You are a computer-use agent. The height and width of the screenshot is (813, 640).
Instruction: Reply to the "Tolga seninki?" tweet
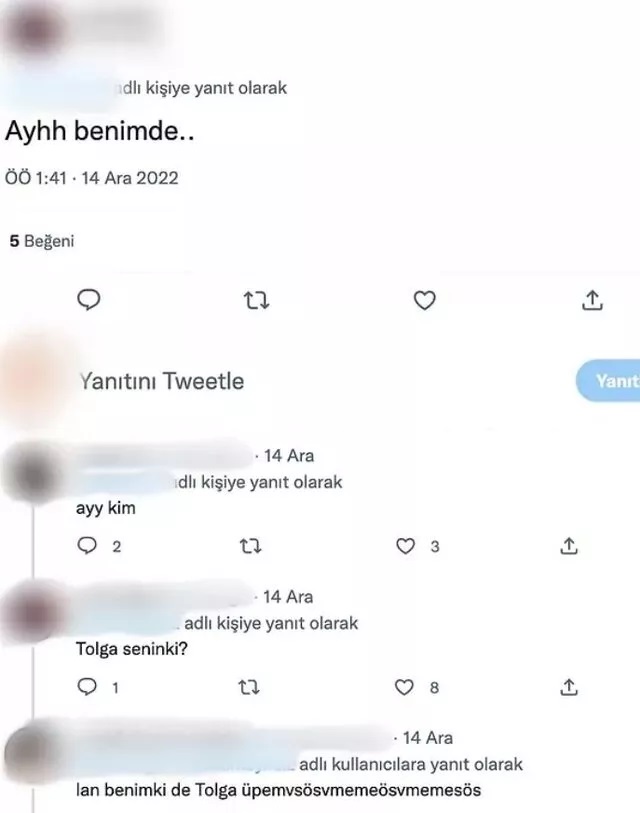[87, 686]
